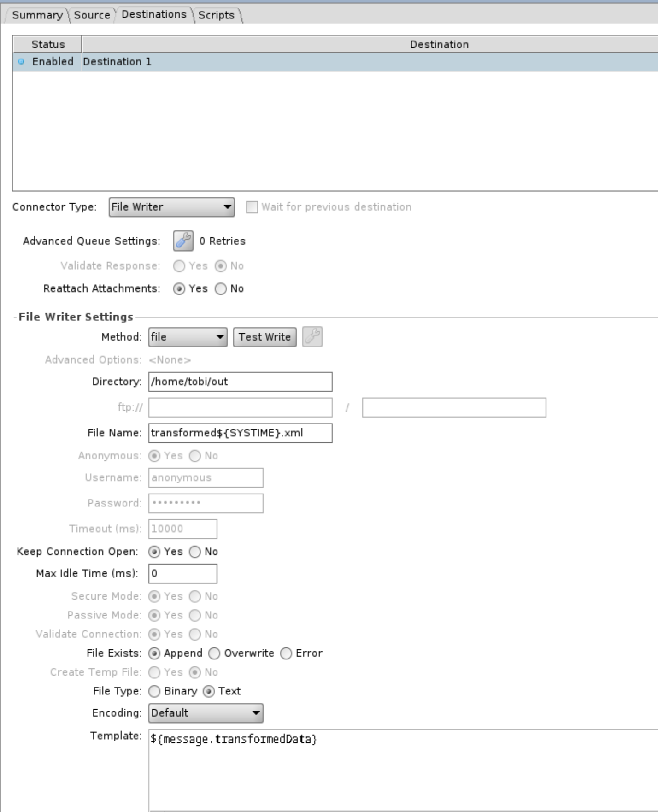Go to the Scripts tab
This screenshot has height=812, width=658.
(x=216, y=15)
